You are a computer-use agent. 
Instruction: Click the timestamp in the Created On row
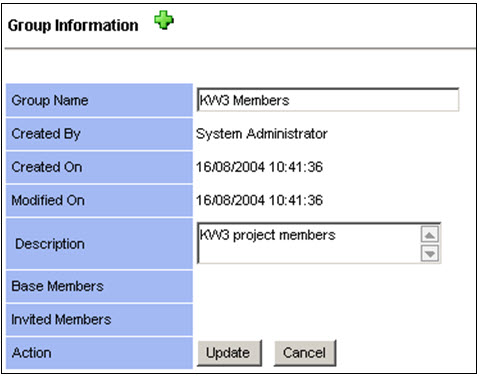point(259,167)
